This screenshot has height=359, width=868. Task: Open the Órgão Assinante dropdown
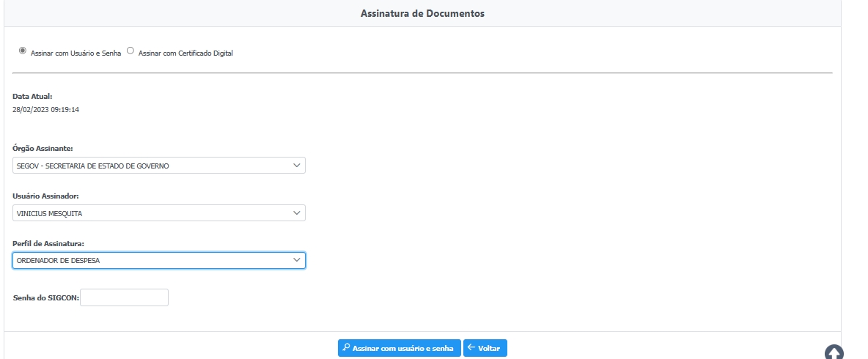(158, 166)
